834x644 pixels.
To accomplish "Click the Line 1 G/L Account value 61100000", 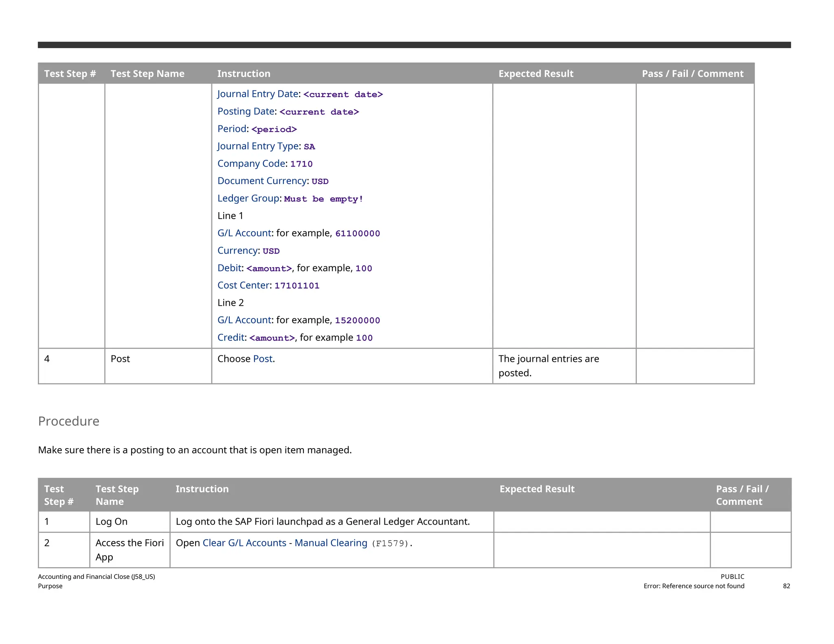I will [x=358, y=234].
